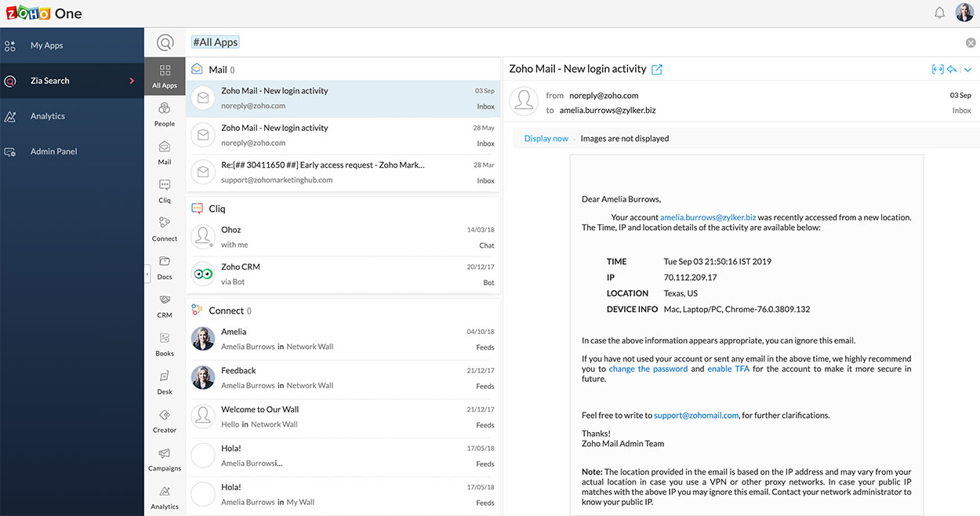Image resolution: width=980 pixels, height=516 pixels.
Task: Open the Early access request email
Action: (343, 172)
